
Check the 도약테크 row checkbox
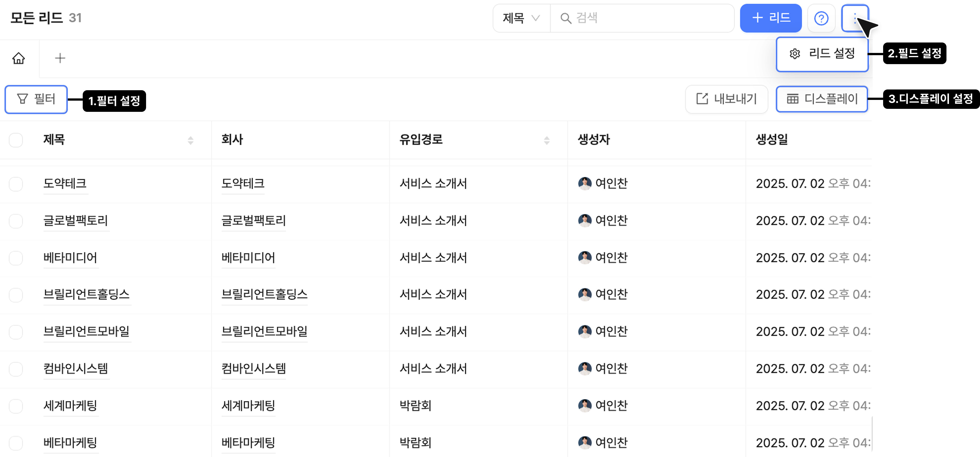click(x=16, y=184)
